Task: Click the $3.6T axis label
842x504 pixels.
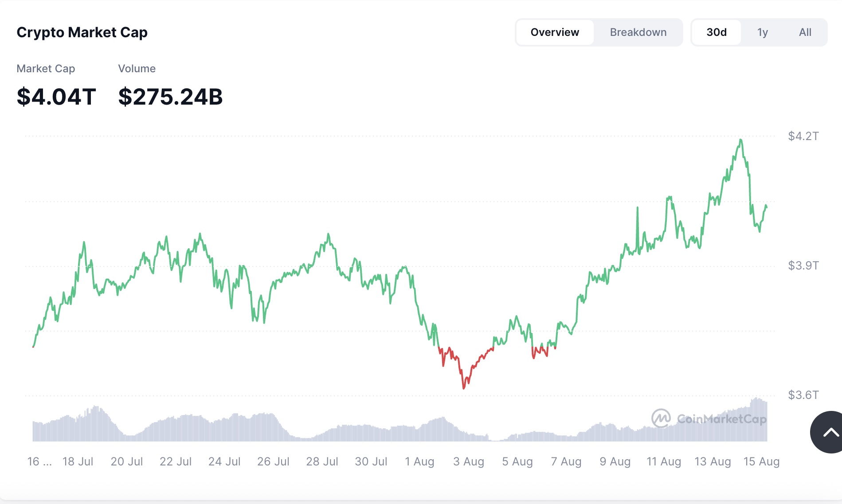Action: [803, 395]
